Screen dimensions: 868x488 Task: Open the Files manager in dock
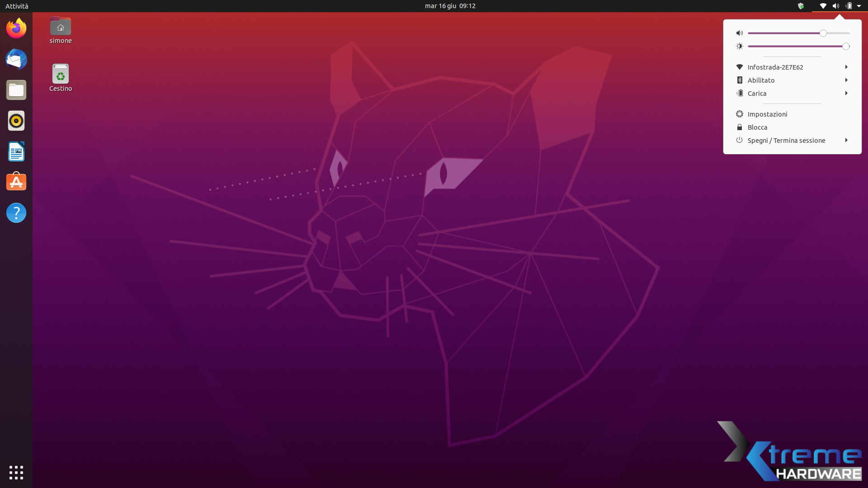tap(16, 90)
